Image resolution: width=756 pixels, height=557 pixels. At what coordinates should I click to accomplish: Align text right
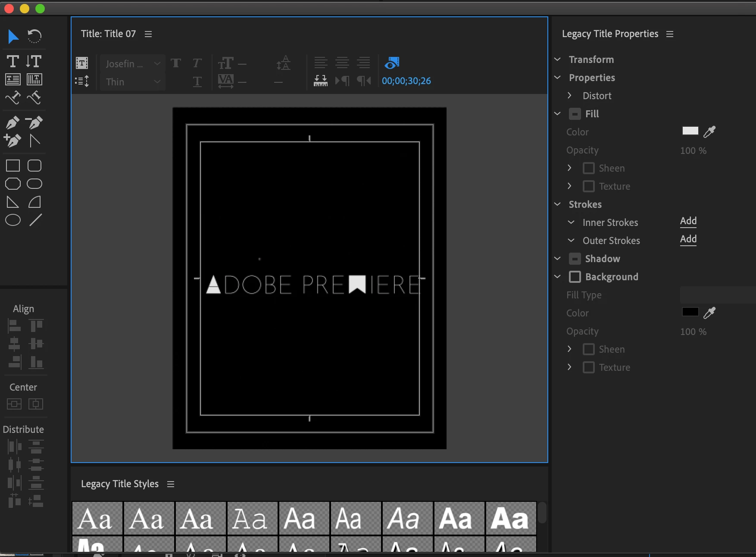[364, 63]
